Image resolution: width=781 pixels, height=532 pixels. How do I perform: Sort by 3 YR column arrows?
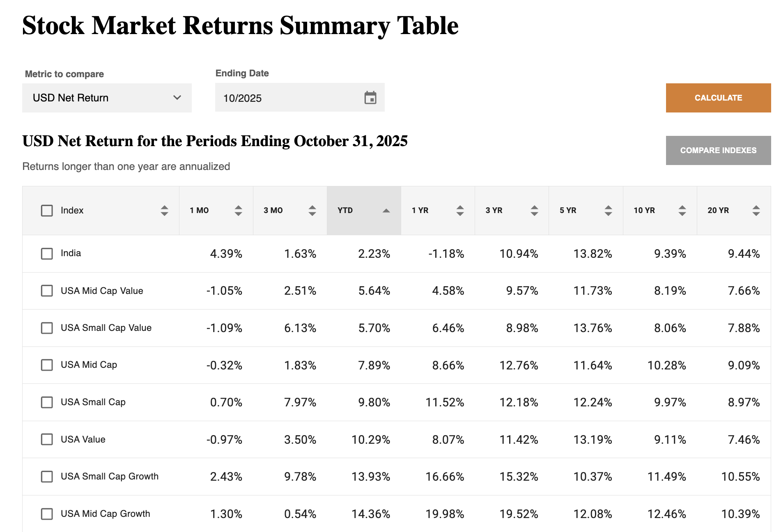pos(534,211)
